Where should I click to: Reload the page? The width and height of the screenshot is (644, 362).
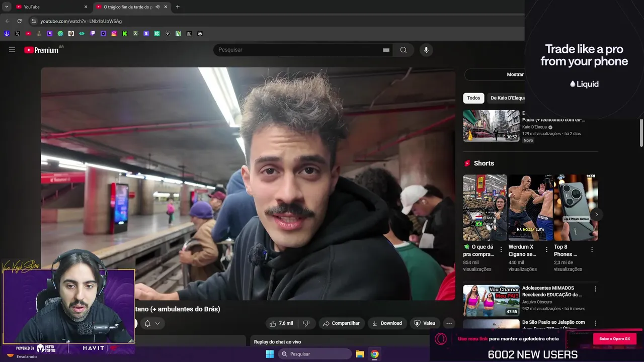[x=19, y=21]
